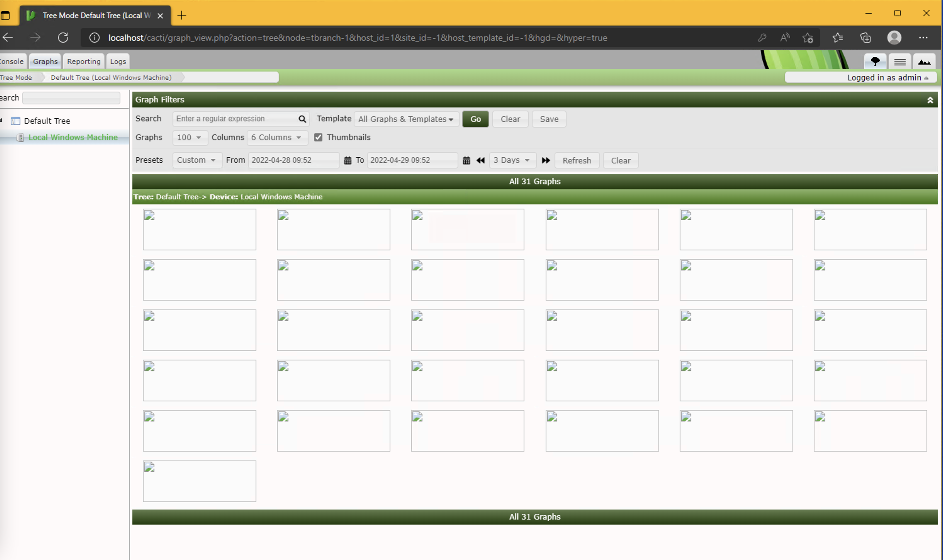This screenshot has width=943, height=560.
Task: Open the Reporting tab
Action: click(x=84, y=61)
